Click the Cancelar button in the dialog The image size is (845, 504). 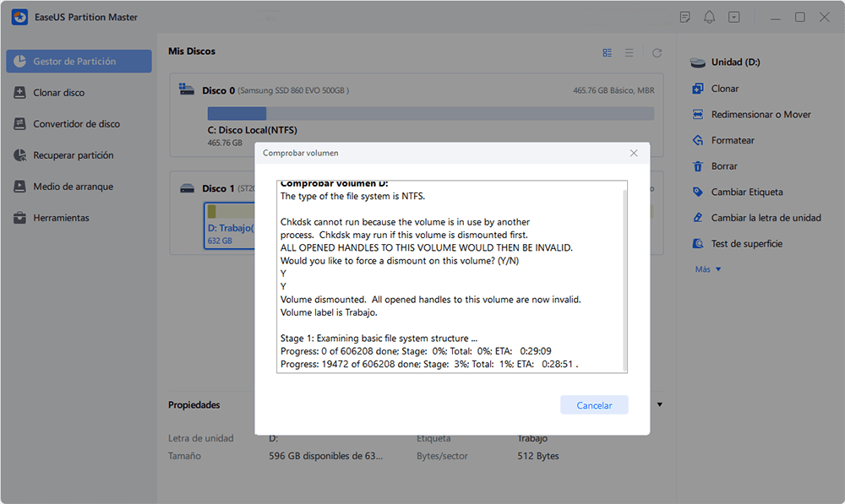coord(594,405)
